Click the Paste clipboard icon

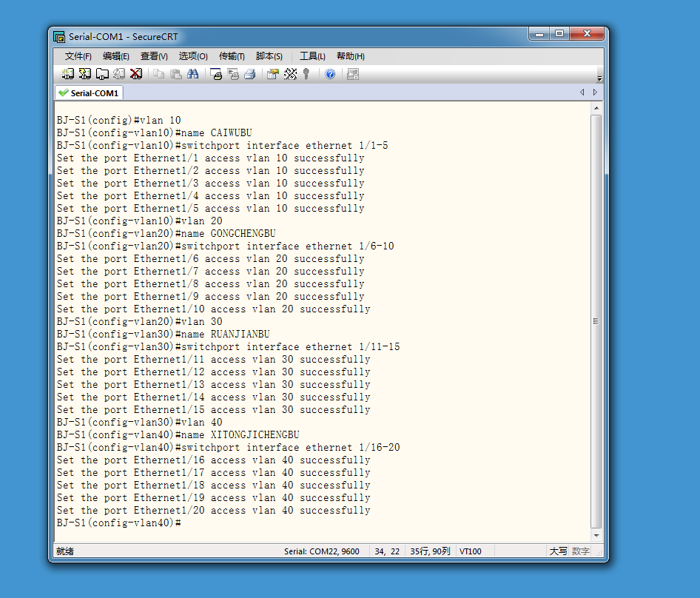(x=176, y=74)
